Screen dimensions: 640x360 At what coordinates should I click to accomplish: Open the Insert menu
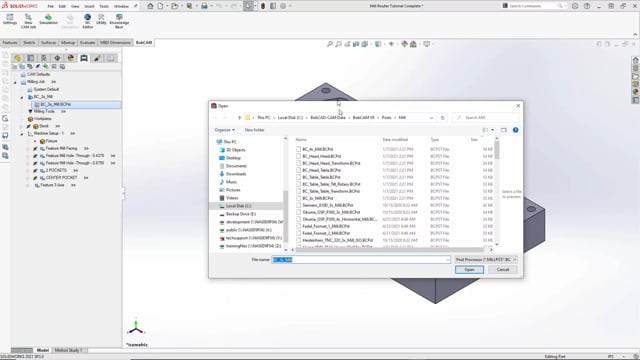pos(89,6)
